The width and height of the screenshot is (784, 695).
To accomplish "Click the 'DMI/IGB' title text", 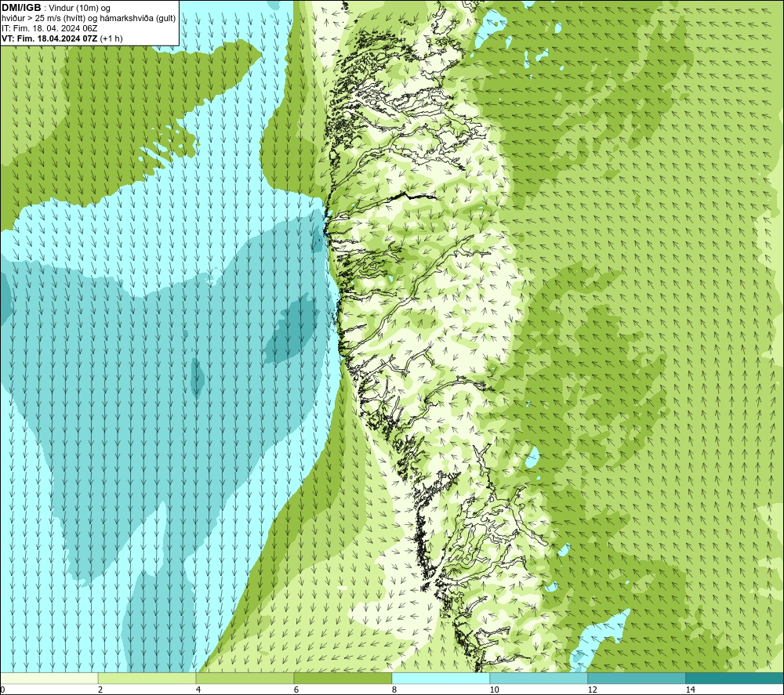I will 21,8.
